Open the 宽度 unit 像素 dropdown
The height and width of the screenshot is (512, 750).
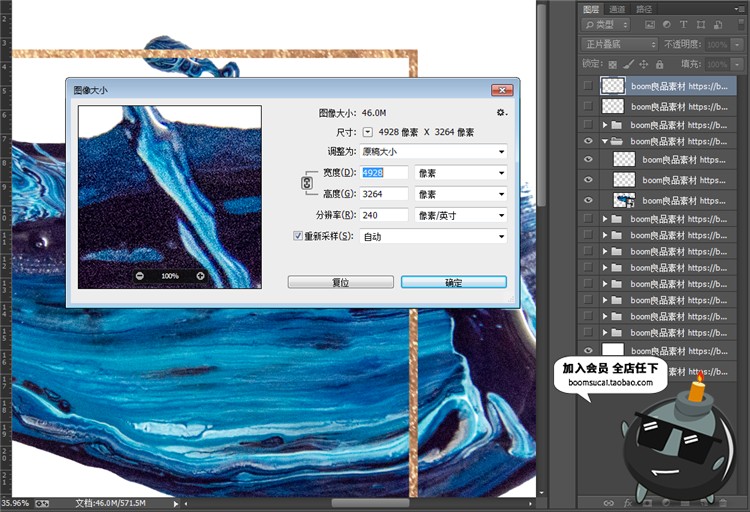tap(461, 173)
